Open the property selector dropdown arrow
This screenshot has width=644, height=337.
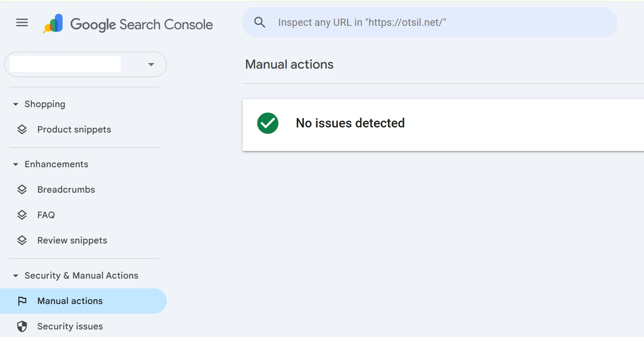[151, 64]
